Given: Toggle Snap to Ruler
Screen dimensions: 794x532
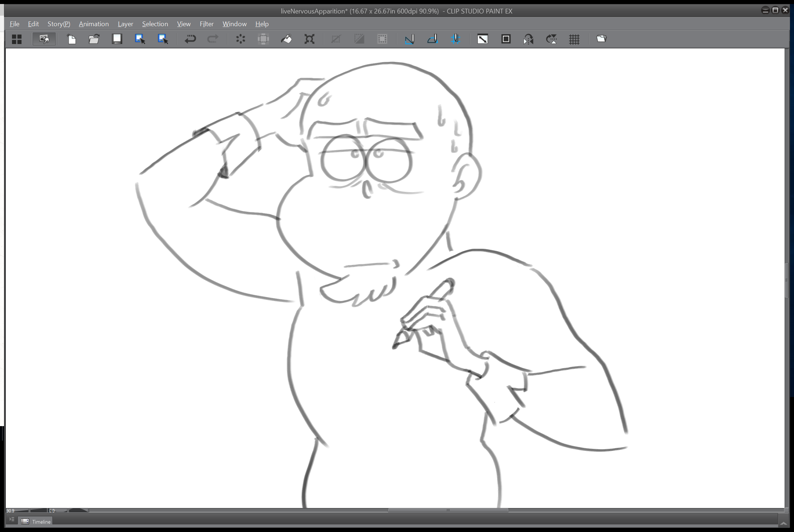Looking at the screenshot, I should pos(409,39).
